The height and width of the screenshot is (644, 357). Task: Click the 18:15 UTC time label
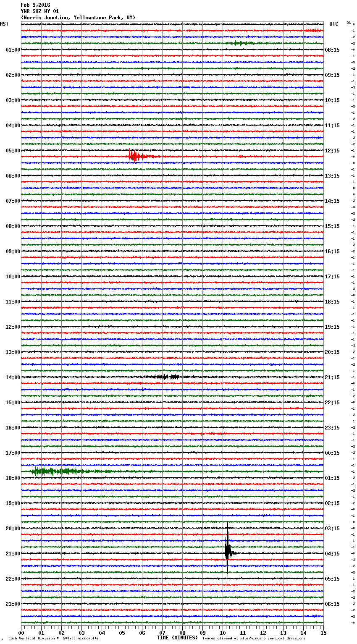(x=332, y=302)
